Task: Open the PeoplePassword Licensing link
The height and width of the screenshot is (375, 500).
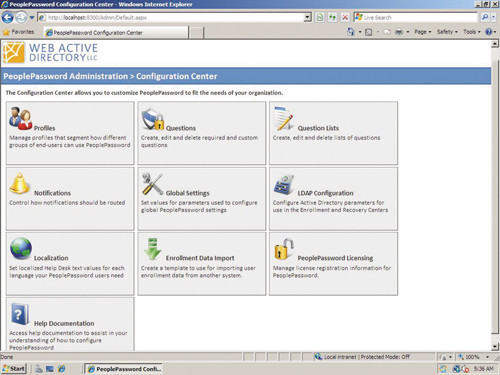Action: (335, 258)
